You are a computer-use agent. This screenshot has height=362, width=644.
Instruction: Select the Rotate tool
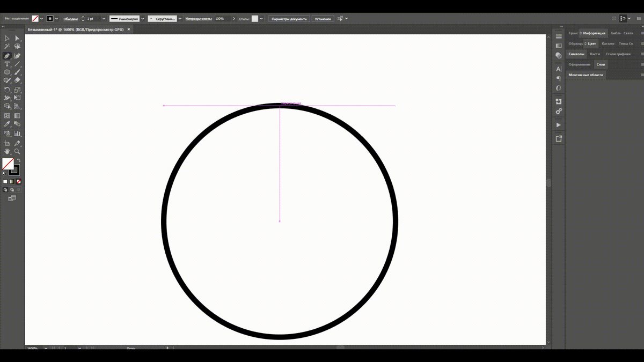(7, 90)
